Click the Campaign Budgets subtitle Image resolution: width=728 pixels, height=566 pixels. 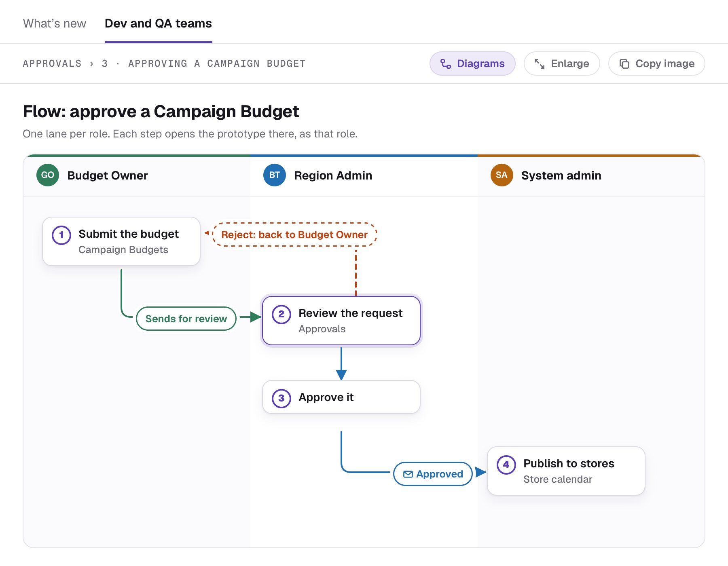pyautogui.click(x=123, y=250)
